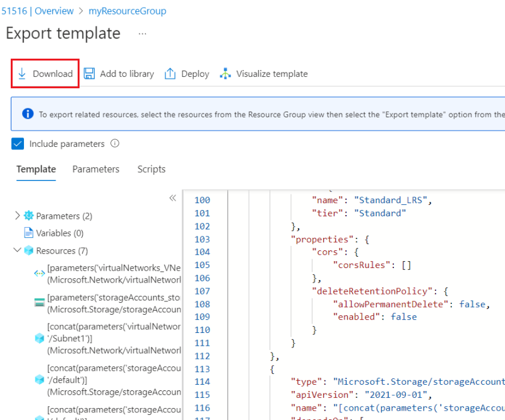Click the Add to library save icon

pyautogui.click(x=90, y=74)
